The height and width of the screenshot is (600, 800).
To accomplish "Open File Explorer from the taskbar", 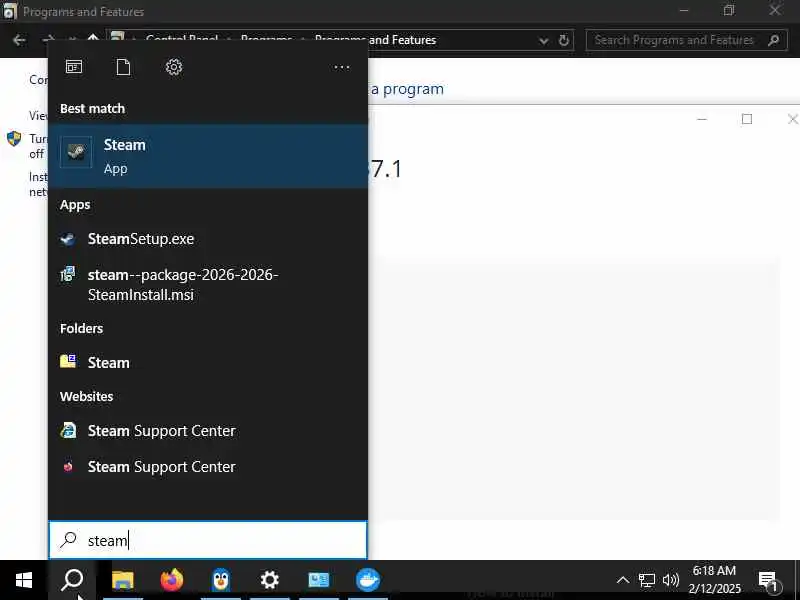I will click(x=123, y=580).
